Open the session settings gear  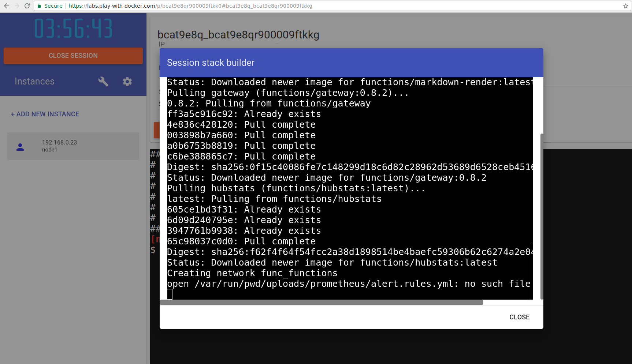coord(127,81)
